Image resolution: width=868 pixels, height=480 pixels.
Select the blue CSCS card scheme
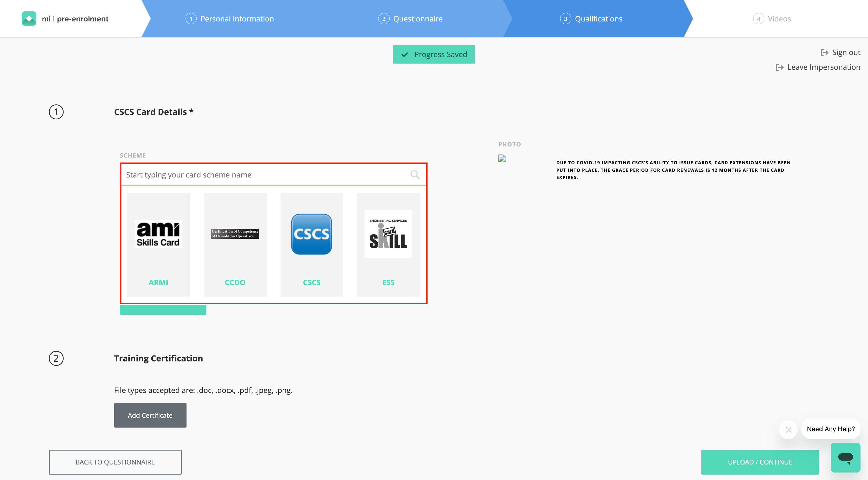[311, 245]
